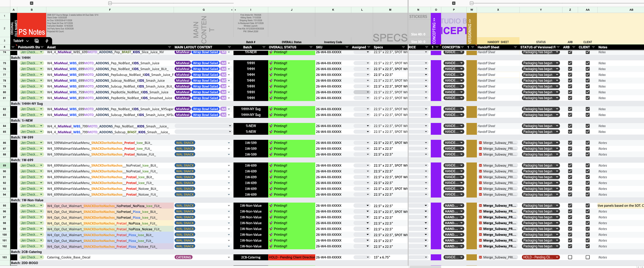Viewport: 644px width, 268px height.
Task: Open the table view options icon beside Table9
Action: point(37,41)
